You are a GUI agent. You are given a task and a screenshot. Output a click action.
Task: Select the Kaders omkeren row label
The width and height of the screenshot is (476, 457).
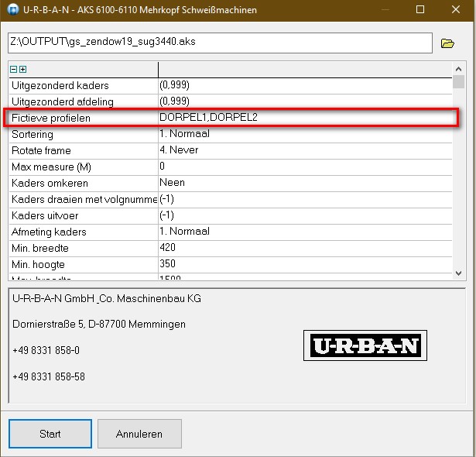pyautogui.click(x=50, y=184)
